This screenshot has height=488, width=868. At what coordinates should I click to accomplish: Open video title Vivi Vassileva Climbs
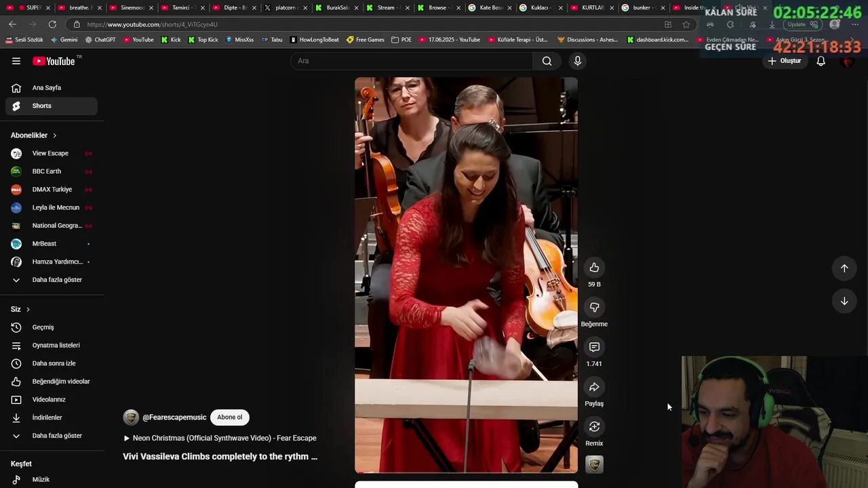click(x=220, y=457)
